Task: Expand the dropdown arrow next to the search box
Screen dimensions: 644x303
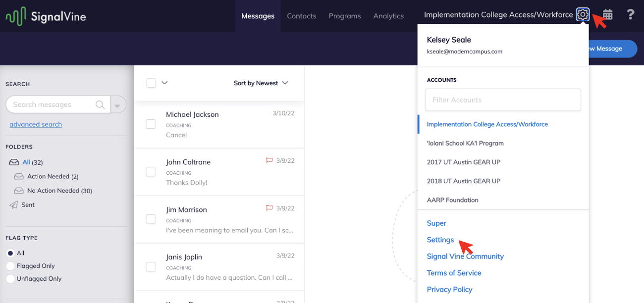Action: pyautogui.click(x=118, y=104)
